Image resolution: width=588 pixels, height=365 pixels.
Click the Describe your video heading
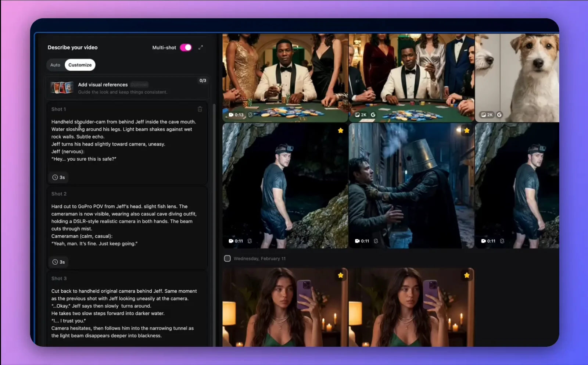pyautogui.click(x=72, y=47)
